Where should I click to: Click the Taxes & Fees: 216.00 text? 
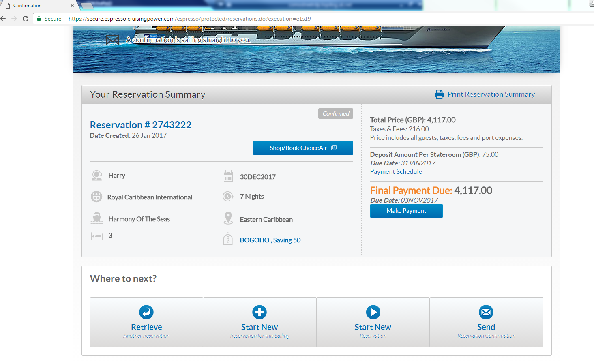click(399, 129)
